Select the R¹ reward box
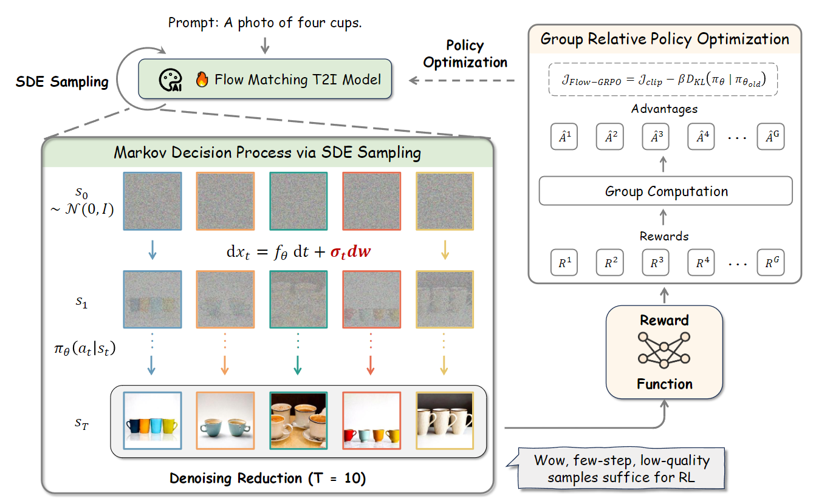Image resolution: width=816 pixels, height=504 pixels. pyautogui.click(x=564, y=262)
